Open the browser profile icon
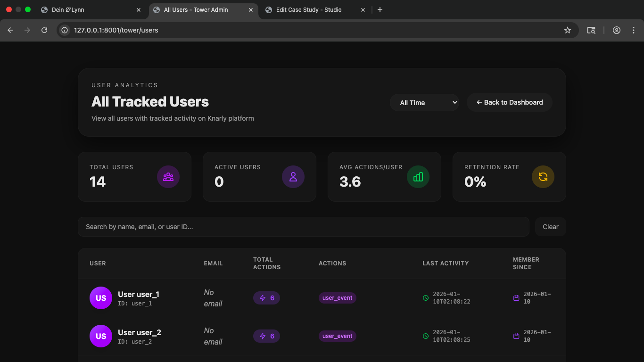Image resolution: width=644 pixels, height=362 pixels. [x=617, y=30]
